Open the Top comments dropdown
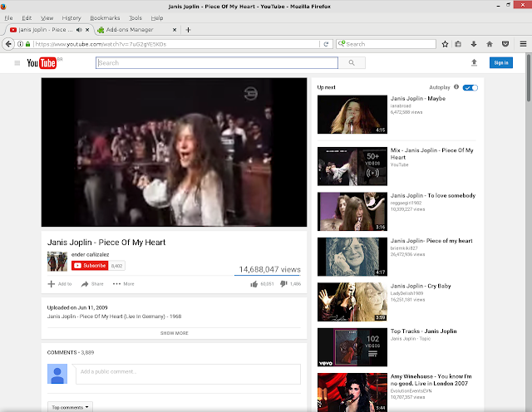Image resolution: width=532 pixels, height=412 pixels. pyautogui.click(x=70, y=407)
